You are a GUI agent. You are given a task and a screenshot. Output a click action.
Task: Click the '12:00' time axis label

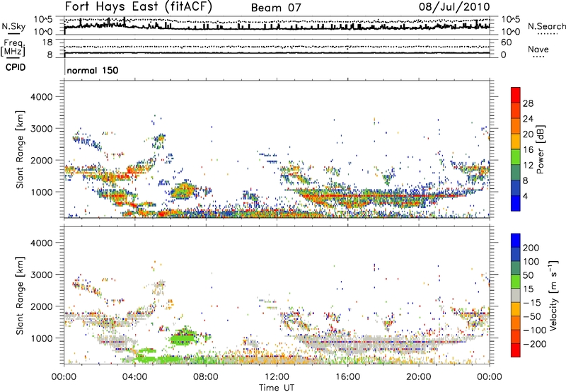[277, 377]
